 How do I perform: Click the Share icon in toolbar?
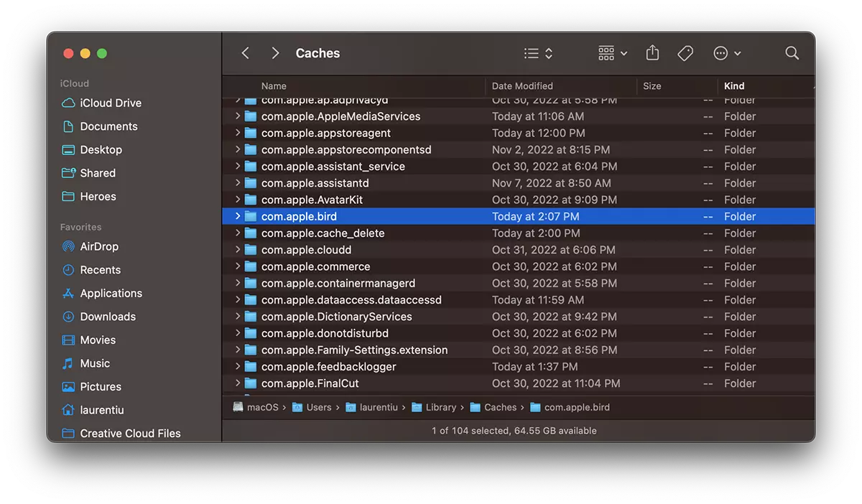(x=652, y=53)
